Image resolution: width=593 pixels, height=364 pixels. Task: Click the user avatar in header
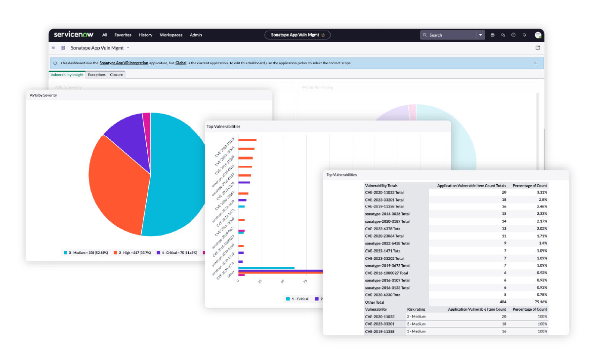pos(538,35)
